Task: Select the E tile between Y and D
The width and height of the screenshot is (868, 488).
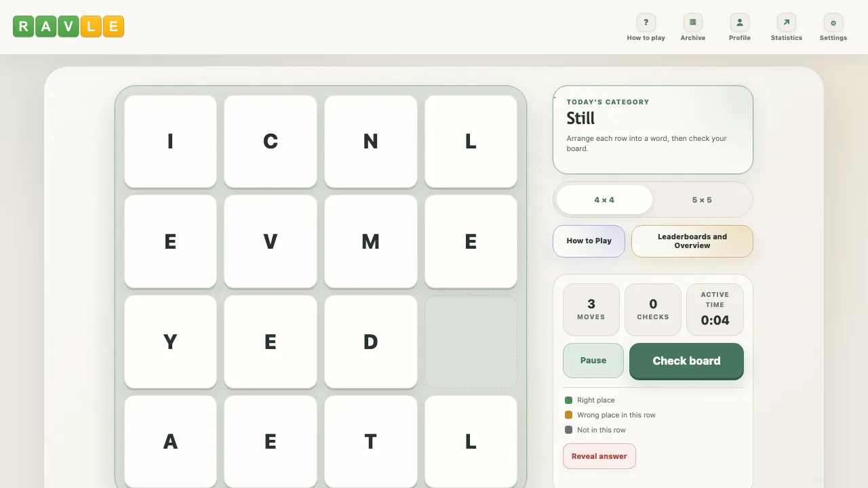Action: [x=271, y=342]
